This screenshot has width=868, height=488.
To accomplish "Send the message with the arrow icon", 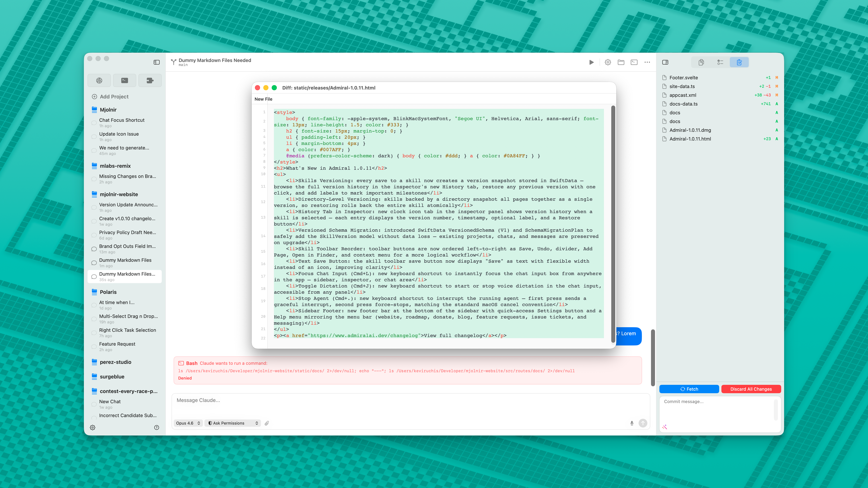I will (x=643, y=423).
